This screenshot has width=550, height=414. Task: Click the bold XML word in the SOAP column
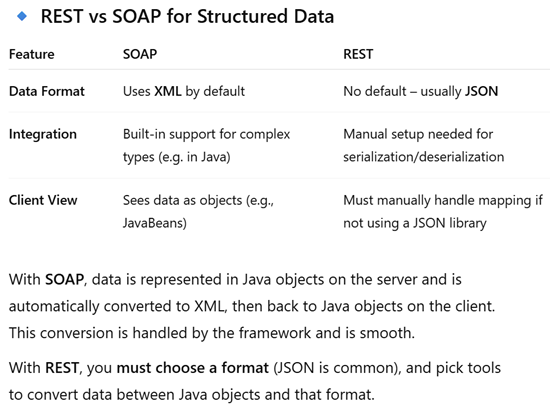point(168,91)
